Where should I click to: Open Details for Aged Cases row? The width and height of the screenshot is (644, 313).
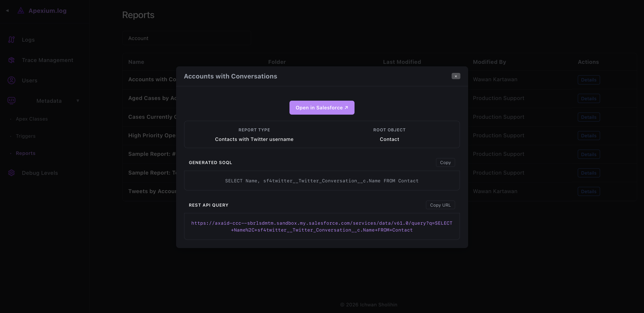pos(589,98)
